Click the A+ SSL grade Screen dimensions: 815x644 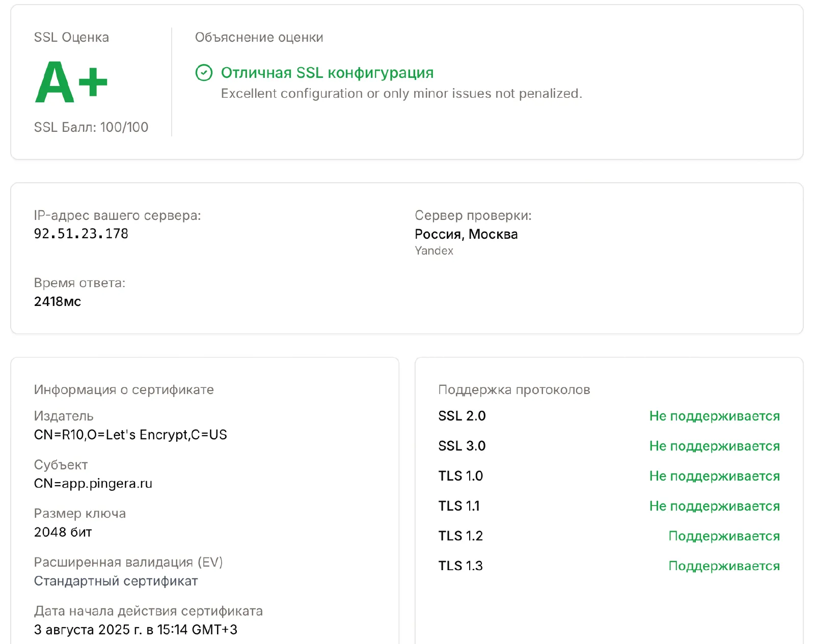point(71,82)
